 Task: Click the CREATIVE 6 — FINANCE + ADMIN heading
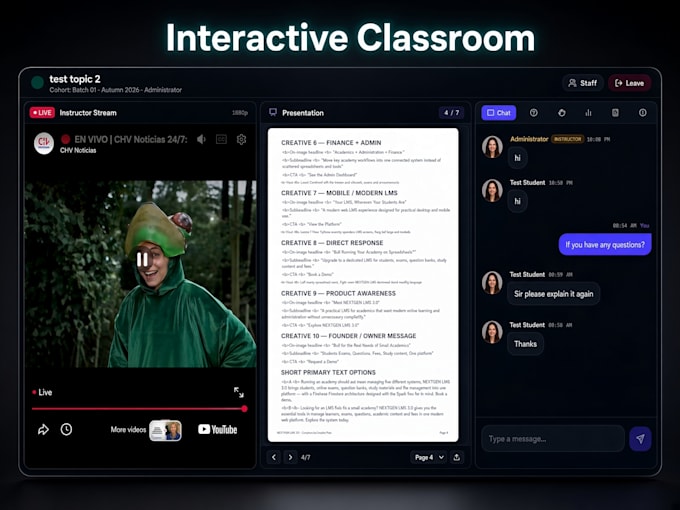click(331, 143)
